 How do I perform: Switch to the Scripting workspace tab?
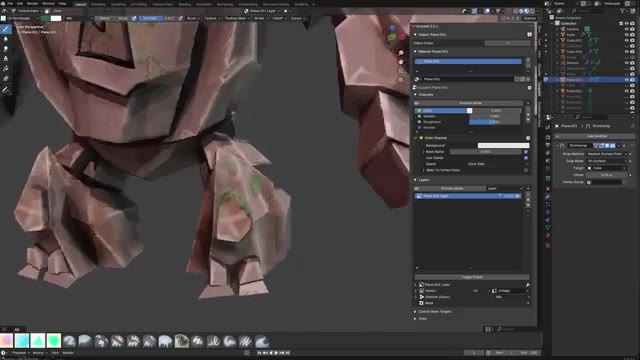tap(302, 4)
